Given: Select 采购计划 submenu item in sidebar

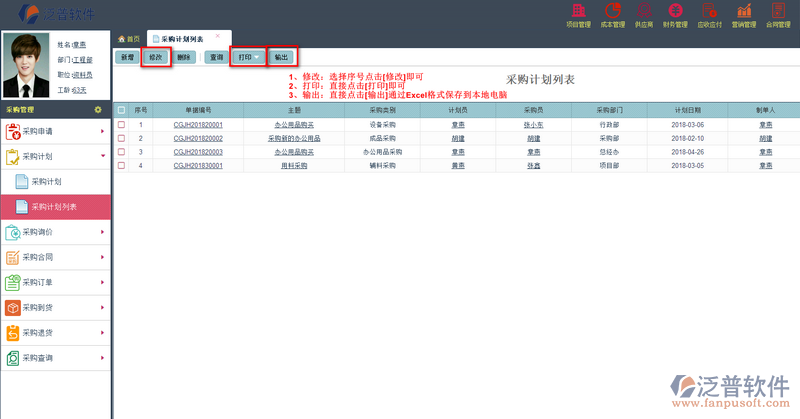Looking at the screenshot, I should tap(46, 182).
